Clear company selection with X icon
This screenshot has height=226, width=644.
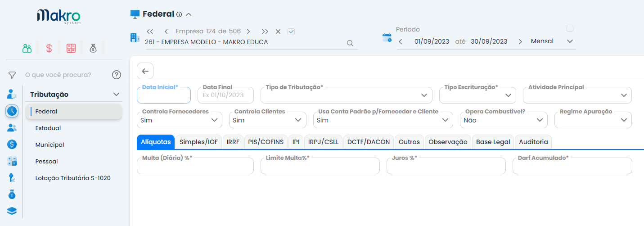[x=278, y=32]
